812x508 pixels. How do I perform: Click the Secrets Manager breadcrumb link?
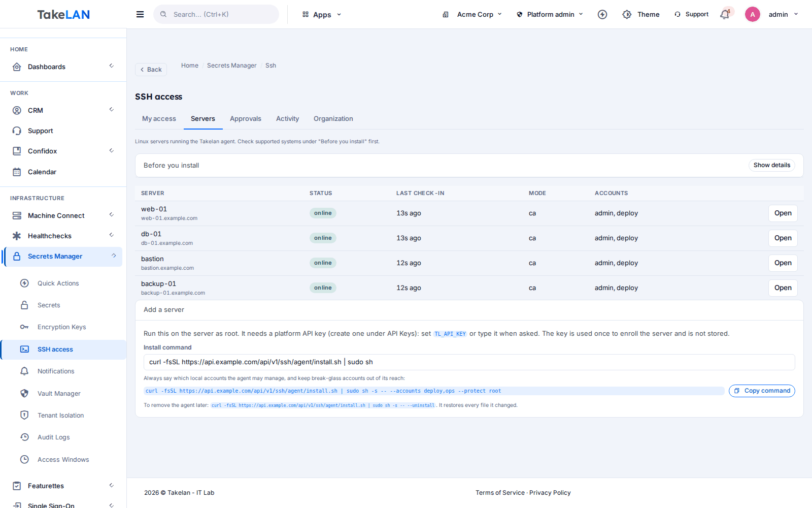[231, 66]
